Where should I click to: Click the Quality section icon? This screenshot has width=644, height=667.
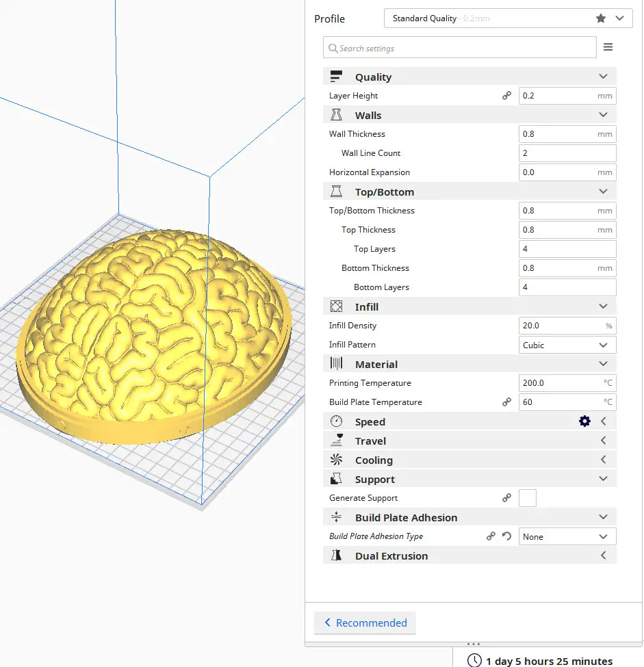pyautogui.click(x=336, y=77)
